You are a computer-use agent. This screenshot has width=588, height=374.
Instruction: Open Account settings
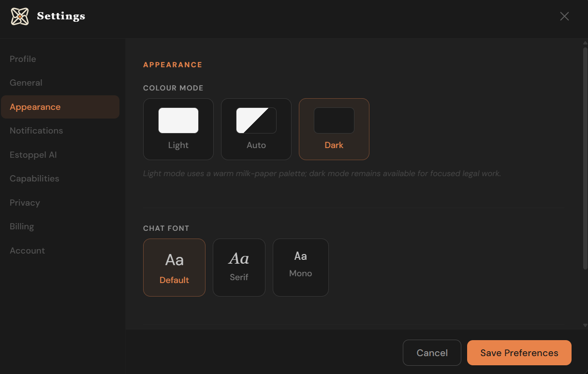tap(60, 251)
